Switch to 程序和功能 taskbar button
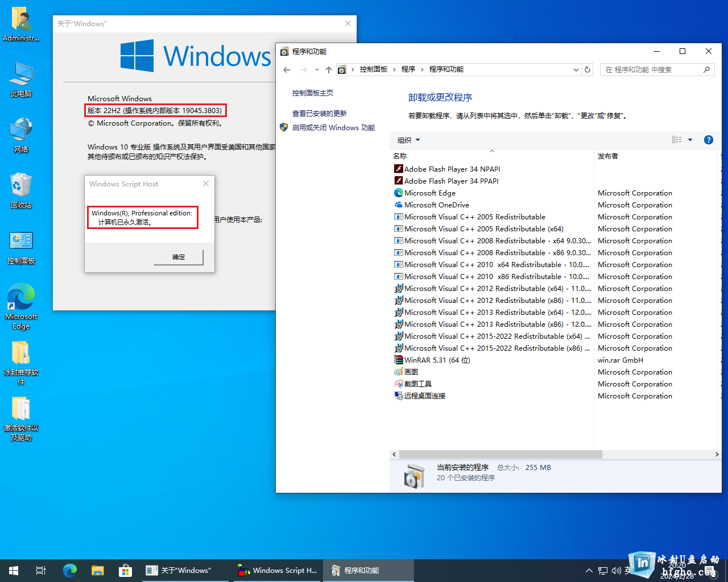Viewport: 728px width, 582px height. (369, 570)
